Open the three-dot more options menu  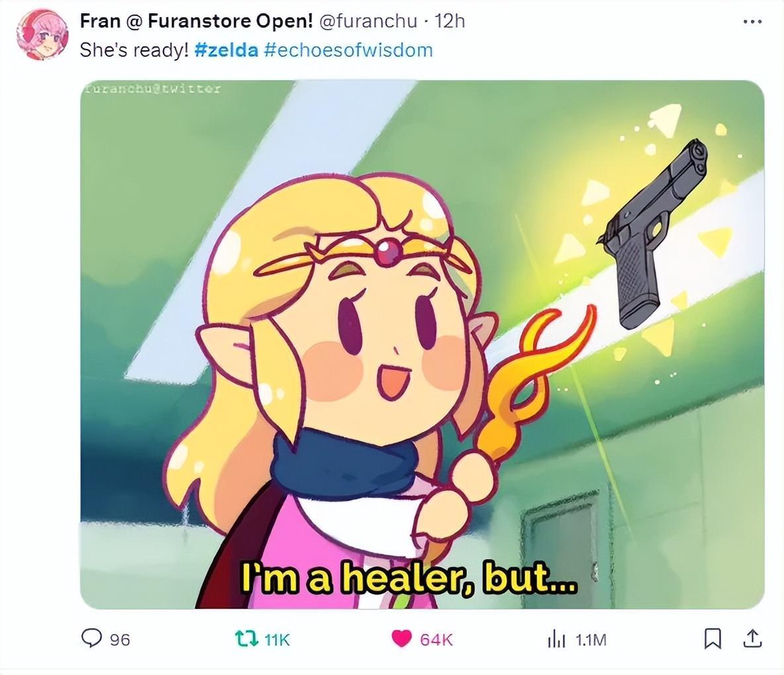point(752,21)
